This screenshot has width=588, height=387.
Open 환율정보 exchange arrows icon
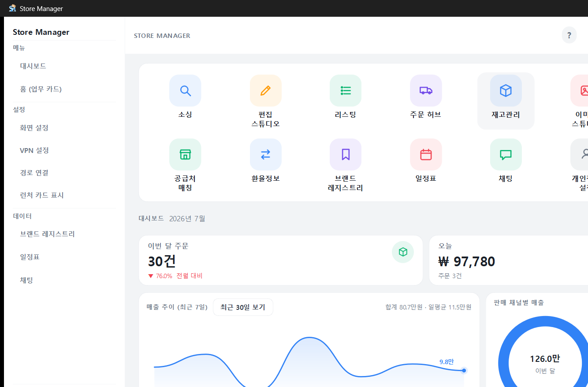[x=265, y=155]
